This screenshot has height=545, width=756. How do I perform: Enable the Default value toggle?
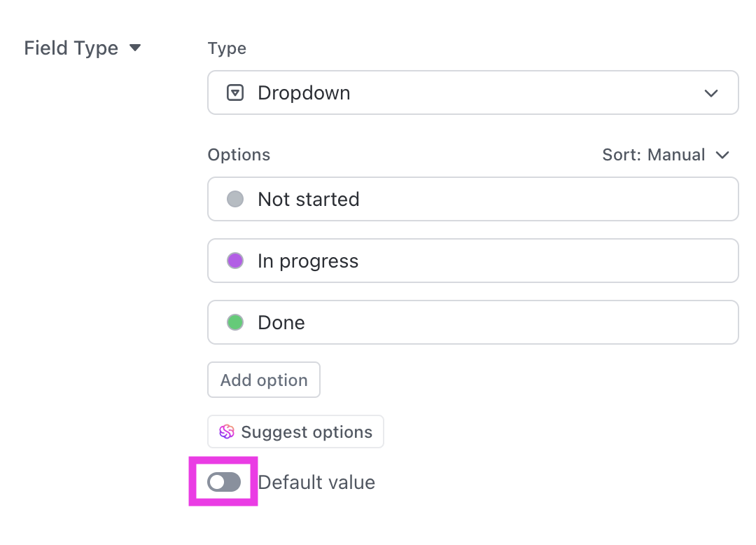(x=224, y=482)
